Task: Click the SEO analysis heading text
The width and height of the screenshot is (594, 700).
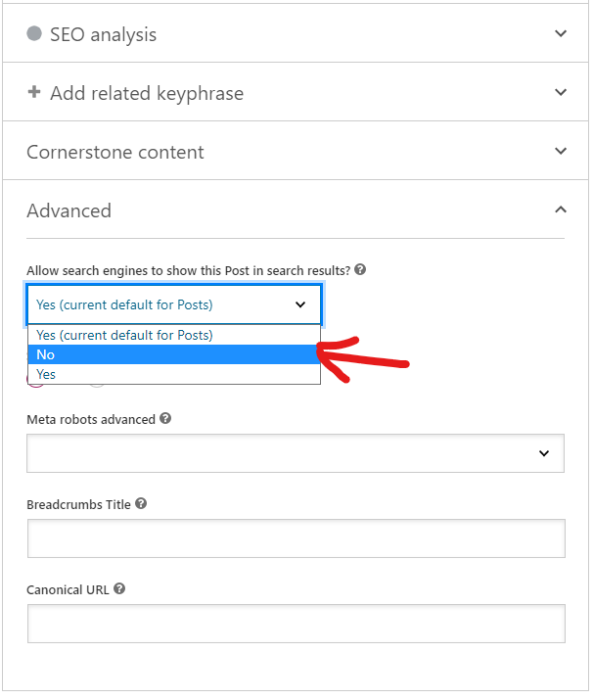Action: pos(103,35)
